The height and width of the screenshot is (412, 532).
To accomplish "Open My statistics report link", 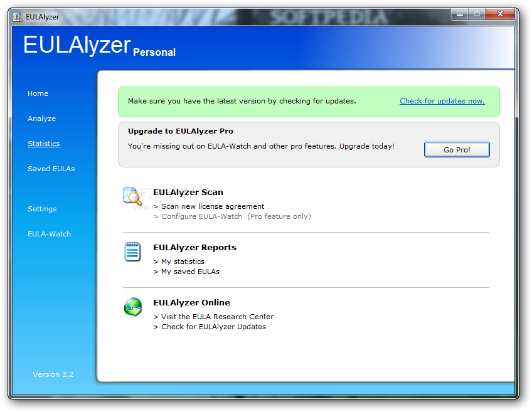I will pyautogui.click(x=183, y=261).
